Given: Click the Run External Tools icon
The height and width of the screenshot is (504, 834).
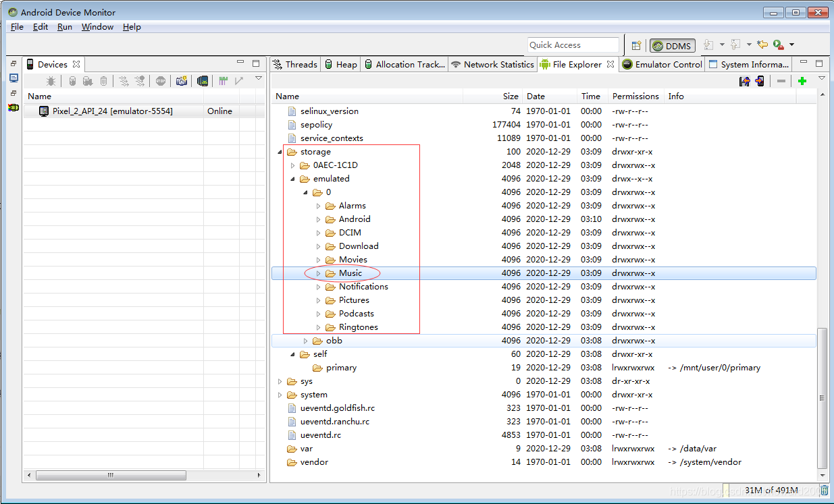Looking at the screenshot, I should 779,45.
